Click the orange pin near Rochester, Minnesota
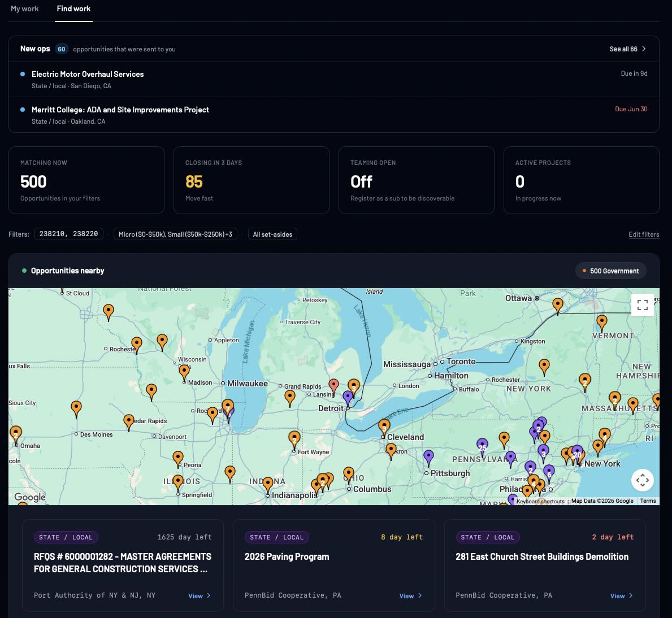Image resolution: width=672 pixels, height=618 pixels. coord(137,343)
